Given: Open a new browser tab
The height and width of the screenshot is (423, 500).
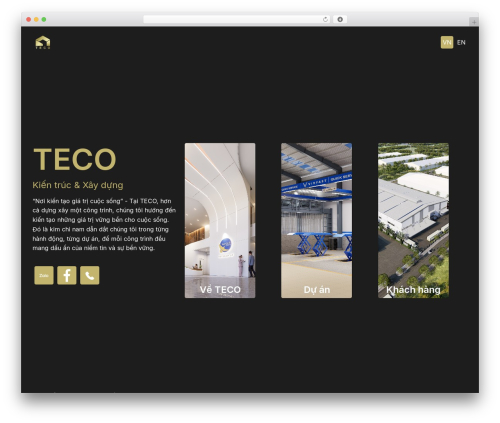Looking at the screenshot, I should [474, 22].
